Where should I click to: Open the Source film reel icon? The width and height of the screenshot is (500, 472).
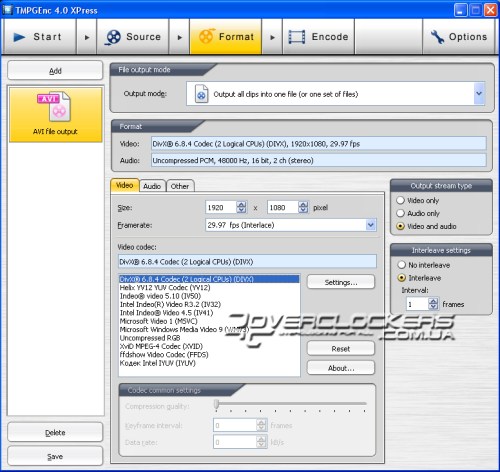click(x=113, y=37)
